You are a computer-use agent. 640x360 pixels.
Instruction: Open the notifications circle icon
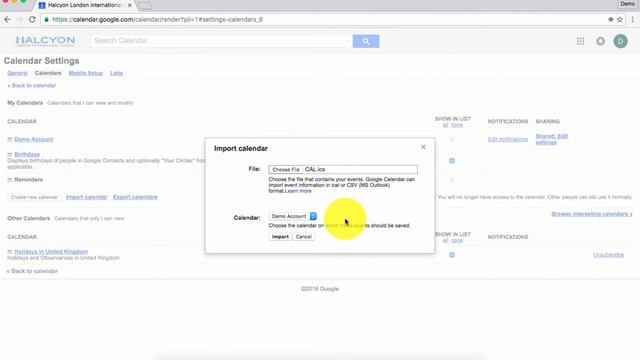coord(600,41)
